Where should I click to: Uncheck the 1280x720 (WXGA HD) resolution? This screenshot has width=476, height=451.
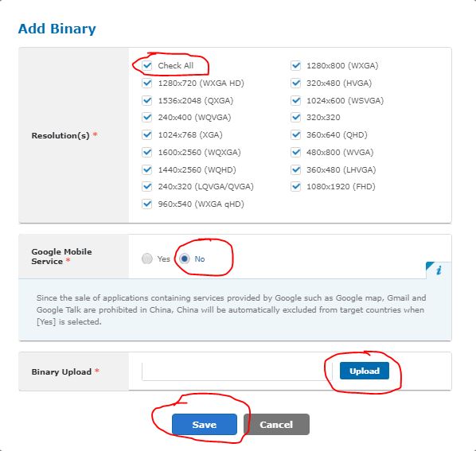coord(147,83)
